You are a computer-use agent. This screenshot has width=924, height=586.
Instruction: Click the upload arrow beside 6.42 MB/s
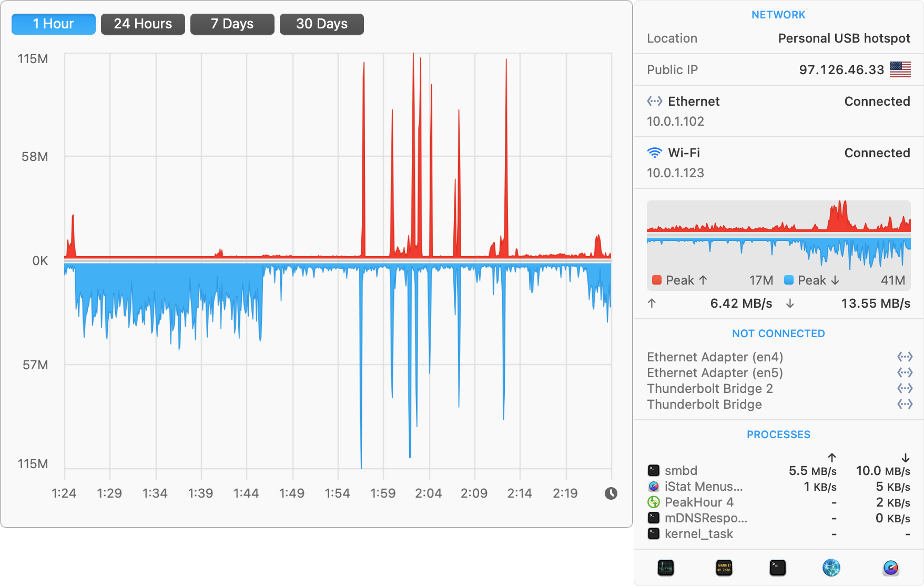tap(652, 303)
